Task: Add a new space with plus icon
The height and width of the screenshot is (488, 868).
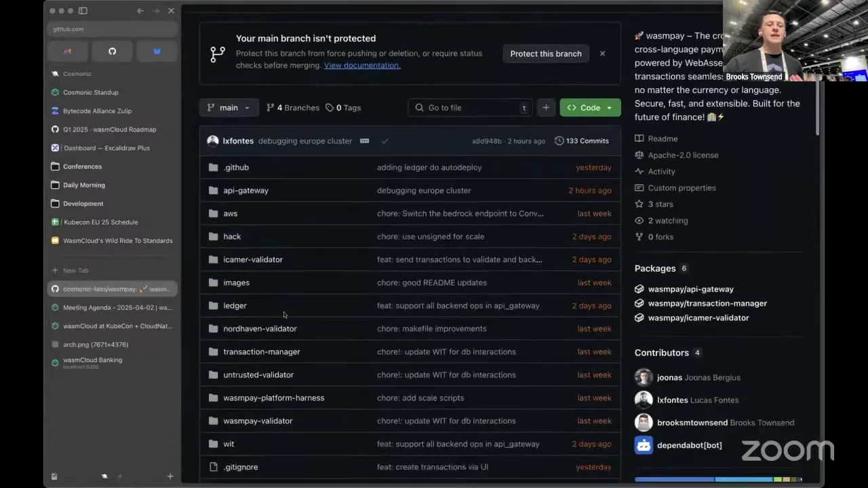Action: [170, 476]
